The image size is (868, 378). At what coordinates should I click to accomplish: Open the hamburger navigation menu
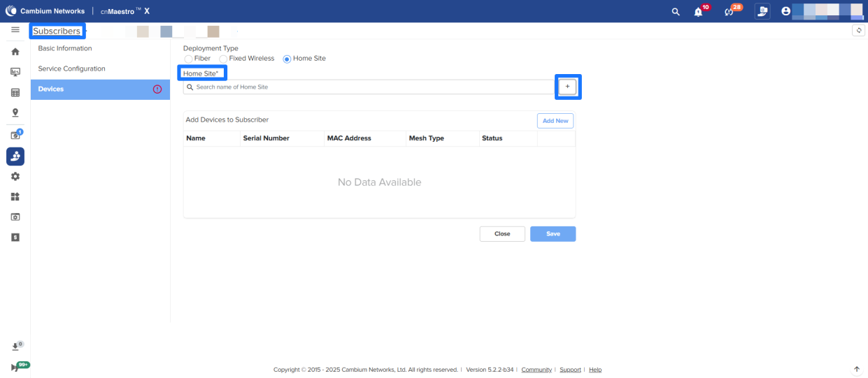tap(15, 30)
